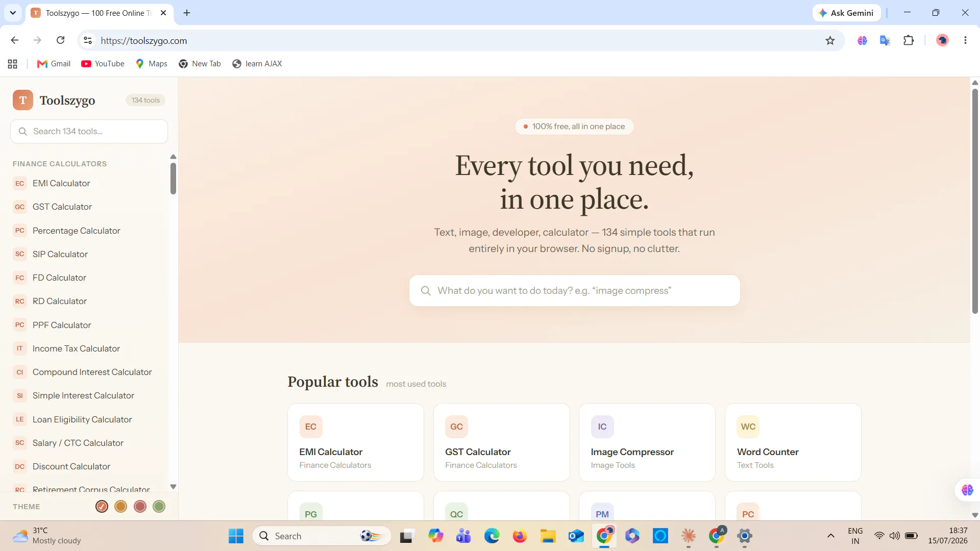Select Percentage Calculator in the sidebar
This screenshot has width=980, height=551.
point(77,231)
